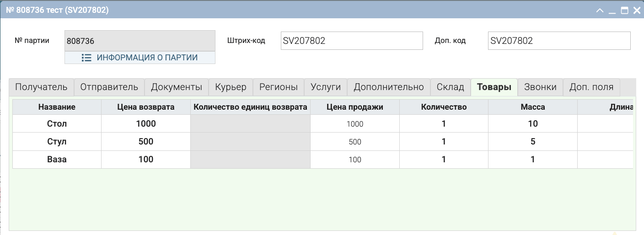The height and width of the screenshot is (235, 644).
Task: Select the Регионы tab
Action: [279, 87]
